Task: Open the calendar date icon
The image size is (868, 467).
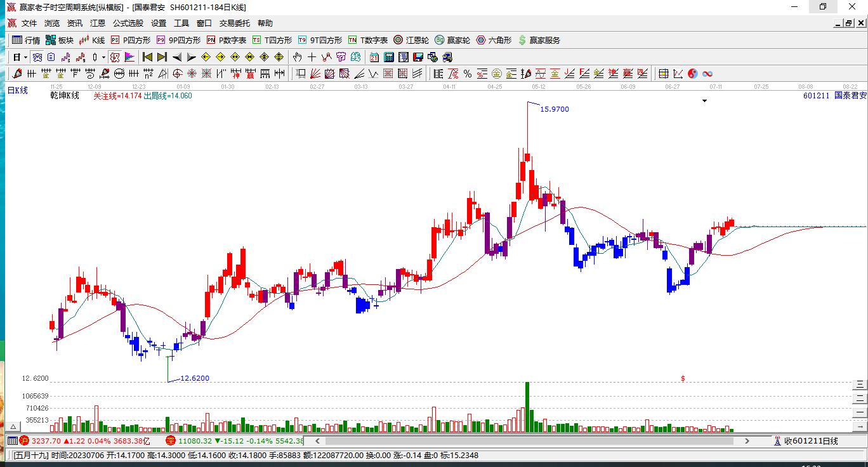Action: coord(374,57)
